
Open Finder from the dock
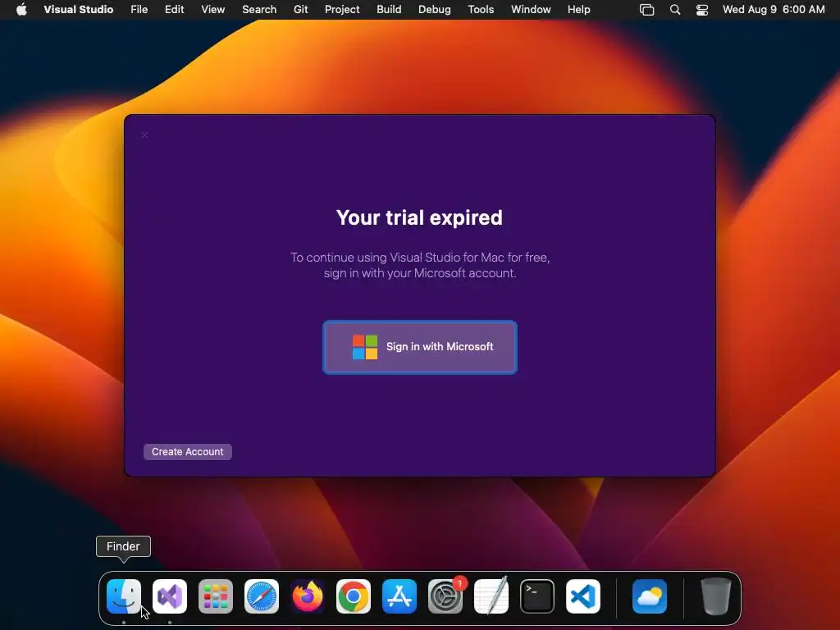pos(124,596)
